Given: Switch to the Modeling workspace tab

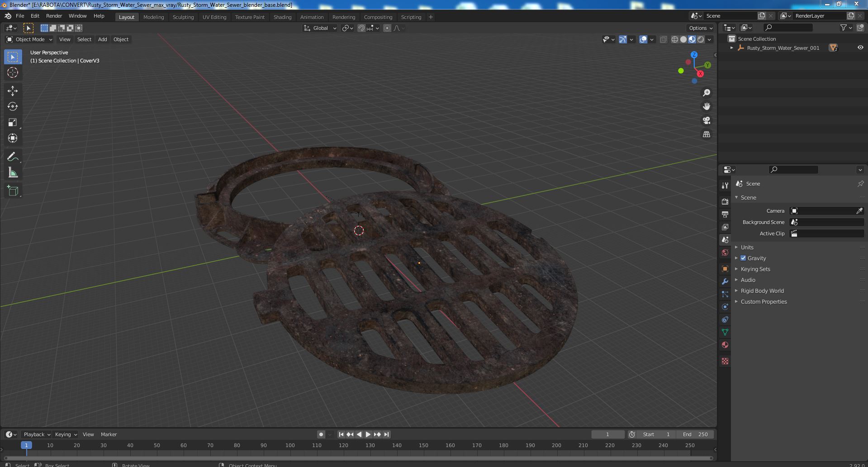Looking at the screenshot, I should [153, 17].
